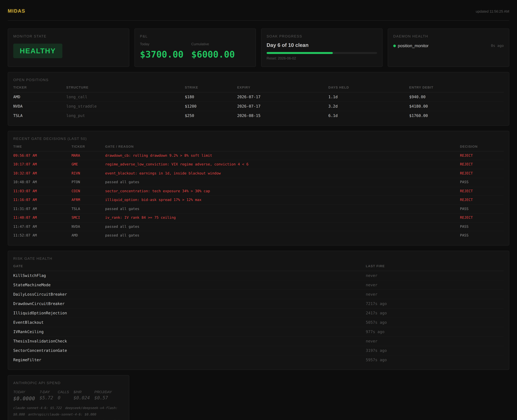The height and width of the screenshot is (420, 517).
Task: Click the HEALTHY monitor state badge
Action: tap(38, 51)
